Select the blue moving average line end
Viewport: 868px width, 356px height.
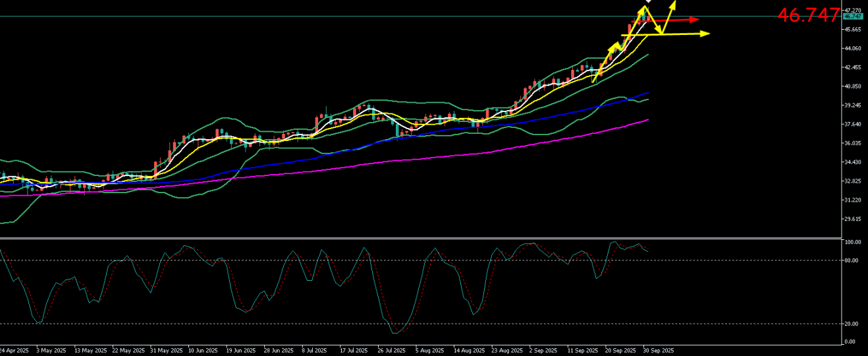649,93
